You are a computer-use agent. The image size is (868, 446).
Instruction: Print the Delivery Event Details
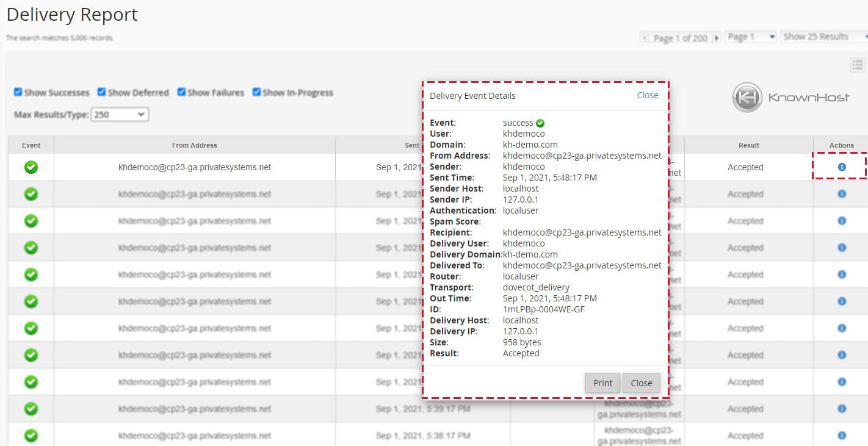(602, 383)
